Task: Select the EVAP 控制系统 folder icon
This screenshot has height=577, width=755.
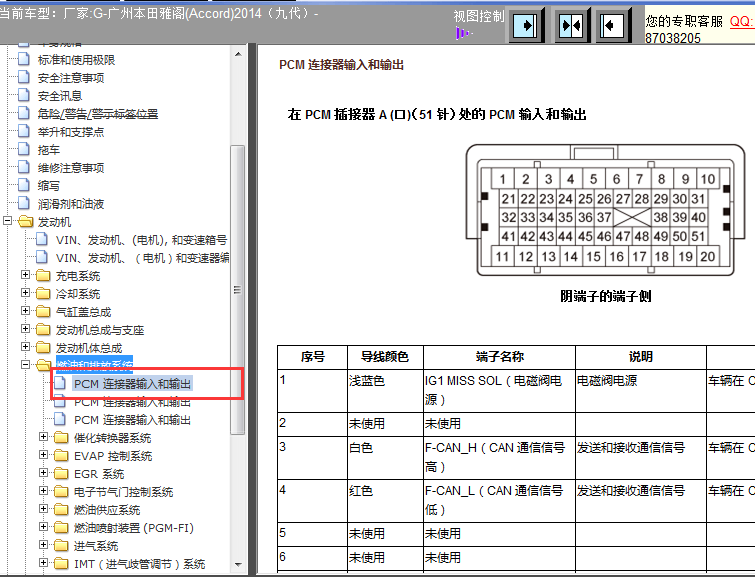Action: coord(61,456)
